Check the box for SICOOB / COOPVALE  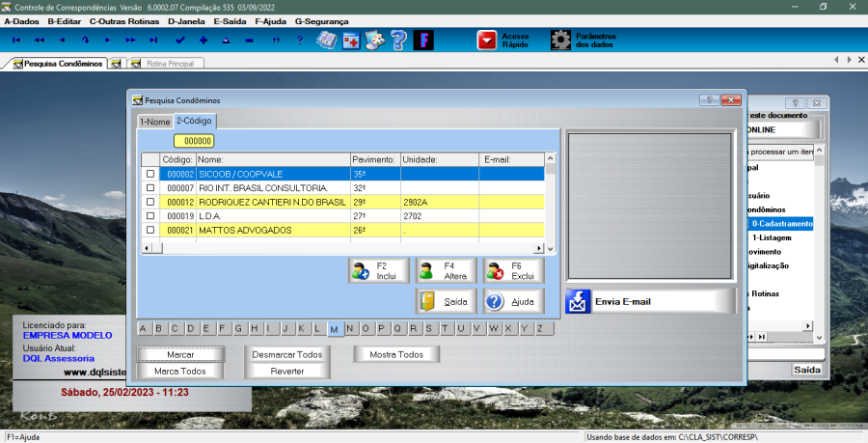click(x=149, y=175)
